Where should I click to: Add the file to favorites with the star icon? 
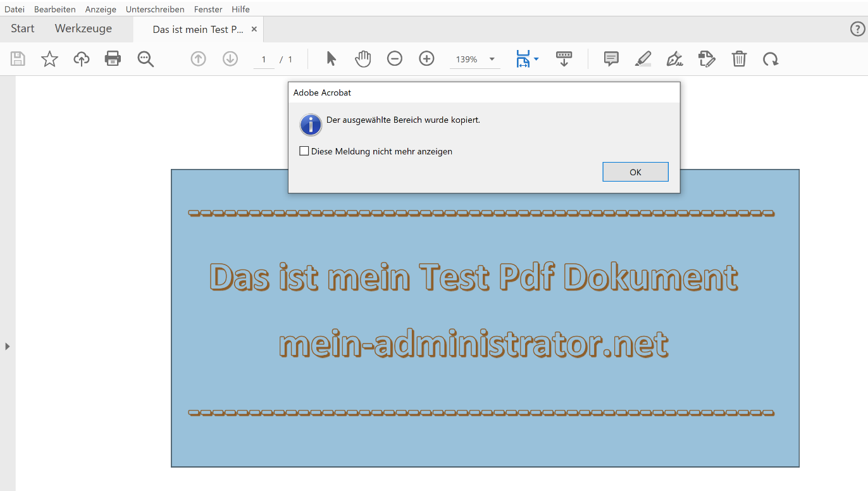[49, 59]
